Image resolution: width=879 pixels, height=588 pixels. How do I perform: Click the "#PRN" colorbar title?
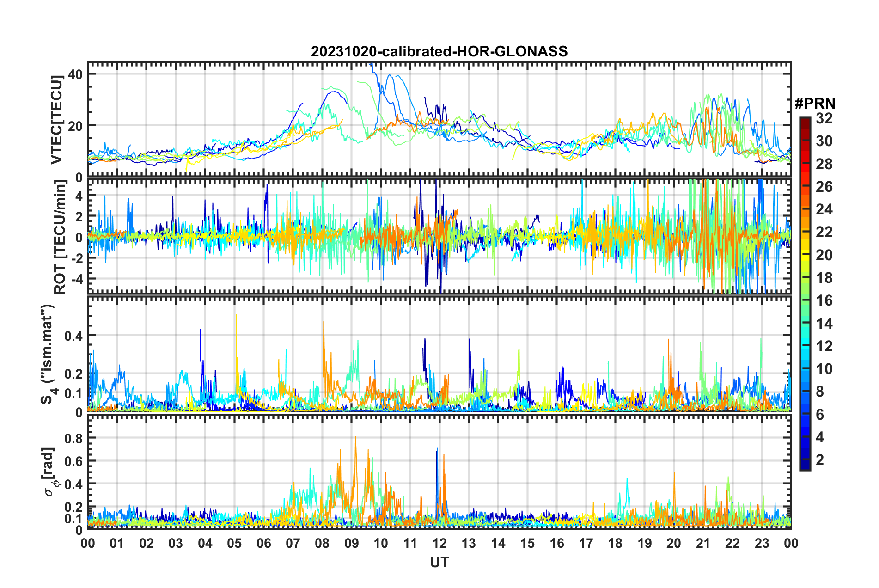click(815, 103)
